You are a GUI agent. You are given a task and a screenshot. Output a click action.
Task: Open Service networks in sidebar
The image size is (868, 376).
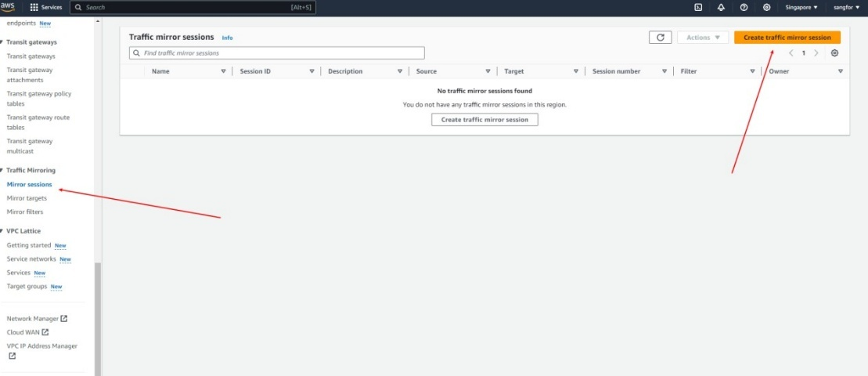click(x=31, y=259)
